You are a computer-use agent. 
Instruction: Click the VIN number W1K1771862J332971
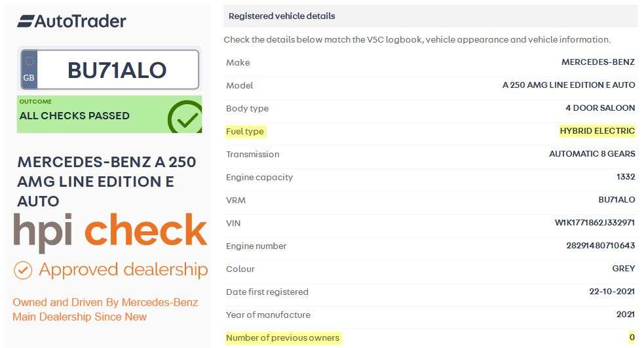[x=594, y=223]
